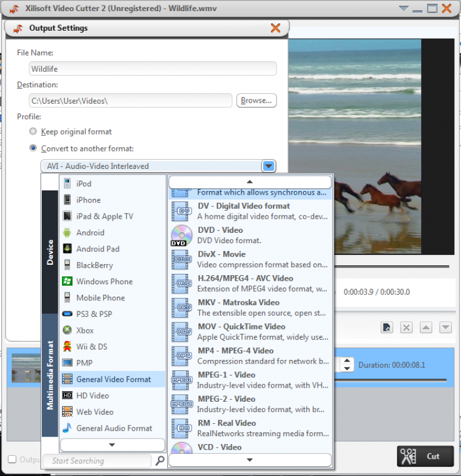Screen dimensions: 461x476
Task: Click the Cut button
Action: click(x=425, y=456)
